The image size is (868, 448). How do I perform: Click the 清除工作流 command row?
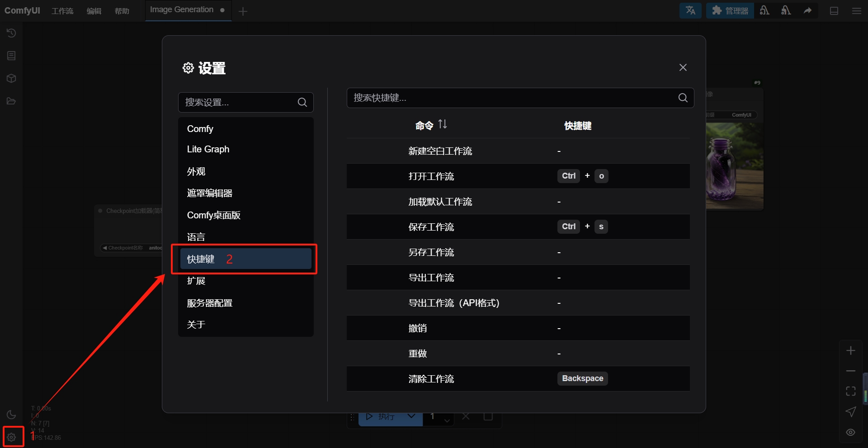click(x=518, y=379)
